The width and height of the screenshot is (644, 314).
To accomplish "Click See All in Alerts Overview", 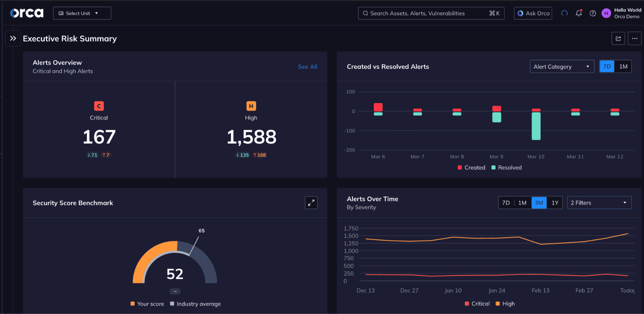I will (x=308, y=67).
